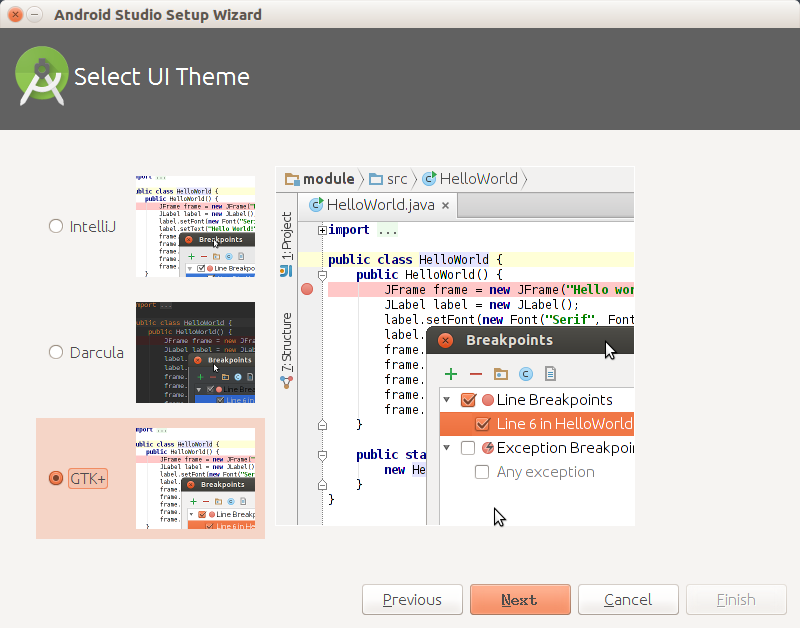Select the 'Line 6 in HelloWorld' row

[537, 424]
